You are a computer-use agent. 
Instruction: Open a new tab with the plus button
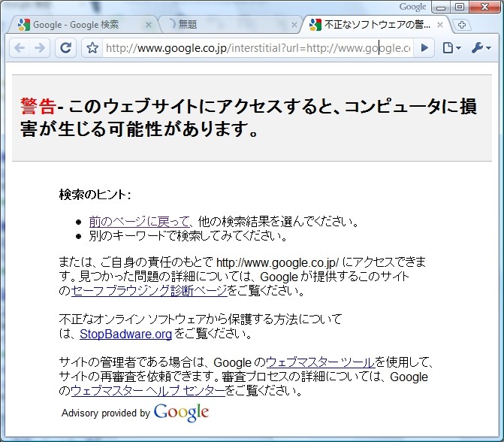point(462,25)
